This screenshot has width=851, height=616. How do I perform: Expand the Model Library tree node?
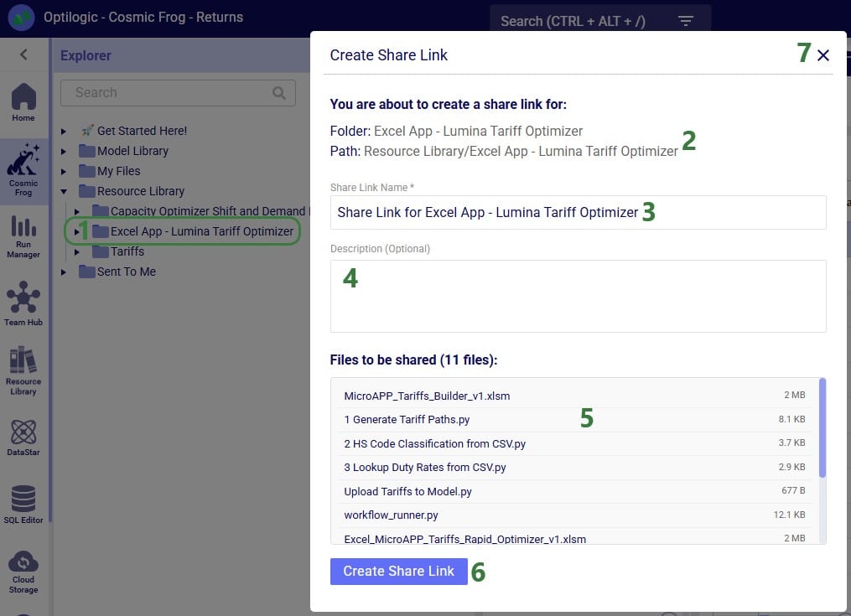[x=64, y=152]
